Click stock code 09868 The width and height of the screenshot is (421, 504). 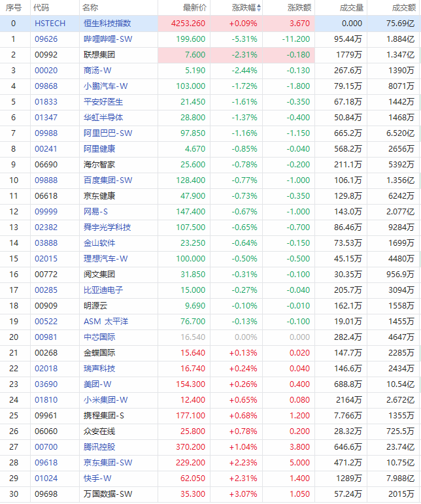46,86
